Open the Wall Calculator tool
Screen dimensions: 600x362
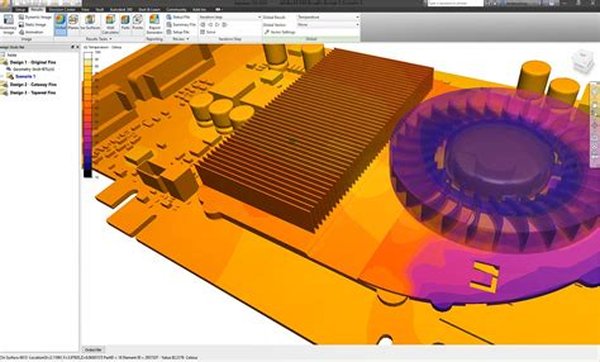pos(110,24)
